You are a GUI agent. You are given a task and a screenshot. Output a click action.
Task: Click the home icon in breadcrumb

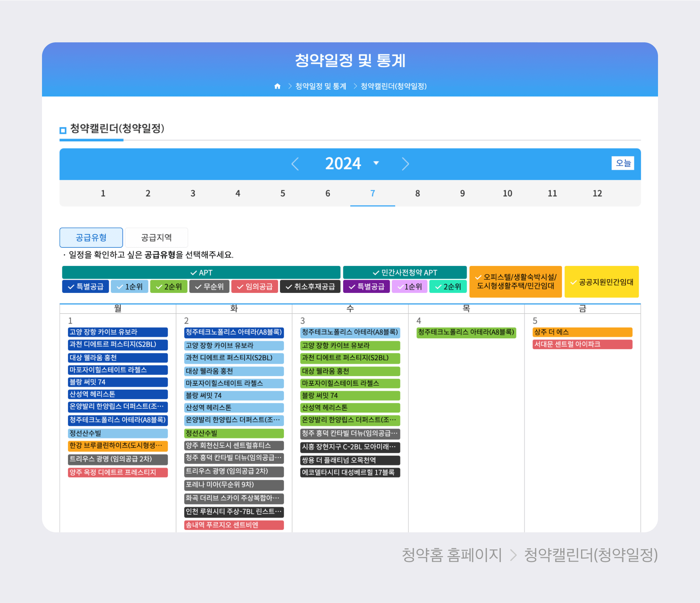click(277, 86)
